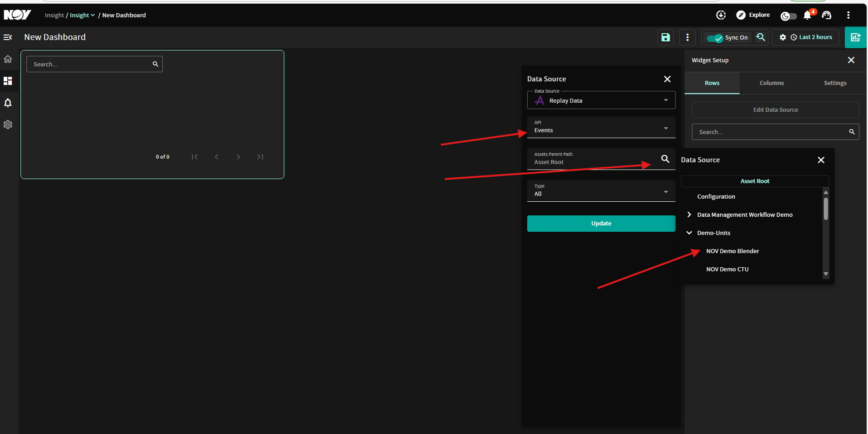Open the support headset icon
Image resolution: width=868 pixels, height=434 pixels.
coord(827,15)
